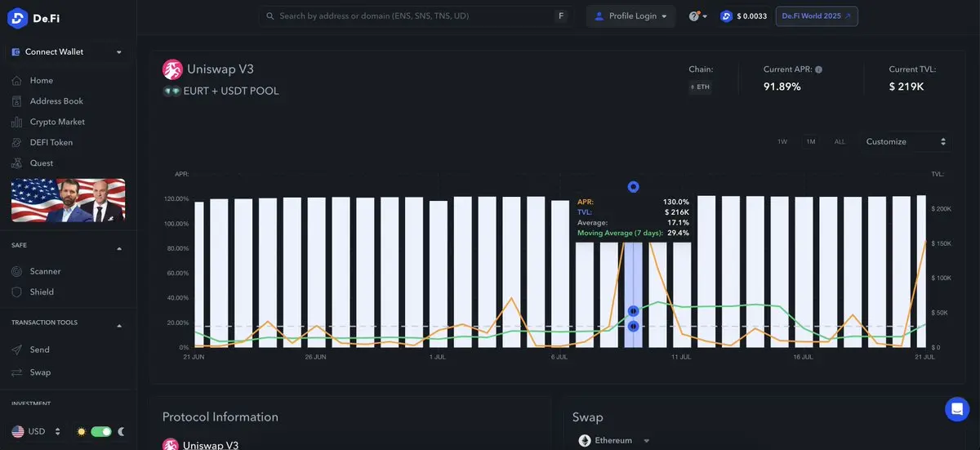The width and height of the screenshot is (980, 450).
Task: Click the Uniswap V3 protocol logo
Action: coord(172,69)
